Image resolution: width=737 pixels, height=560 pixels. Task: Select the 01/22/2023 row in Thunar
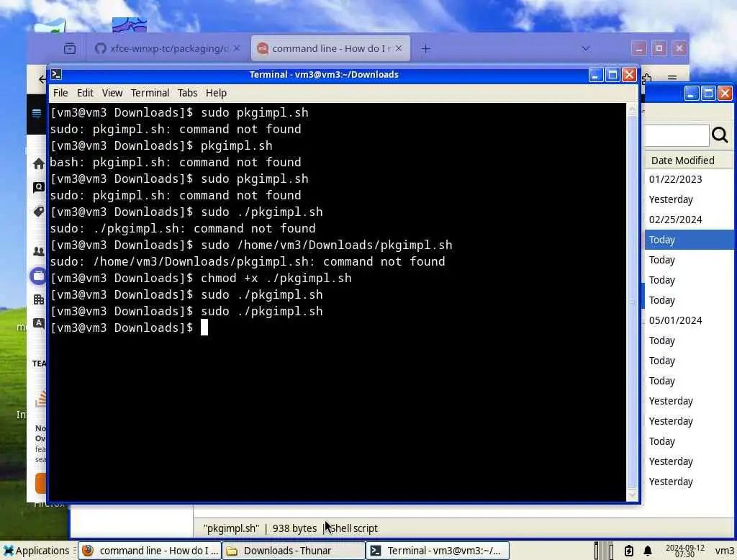pos(689,179)
